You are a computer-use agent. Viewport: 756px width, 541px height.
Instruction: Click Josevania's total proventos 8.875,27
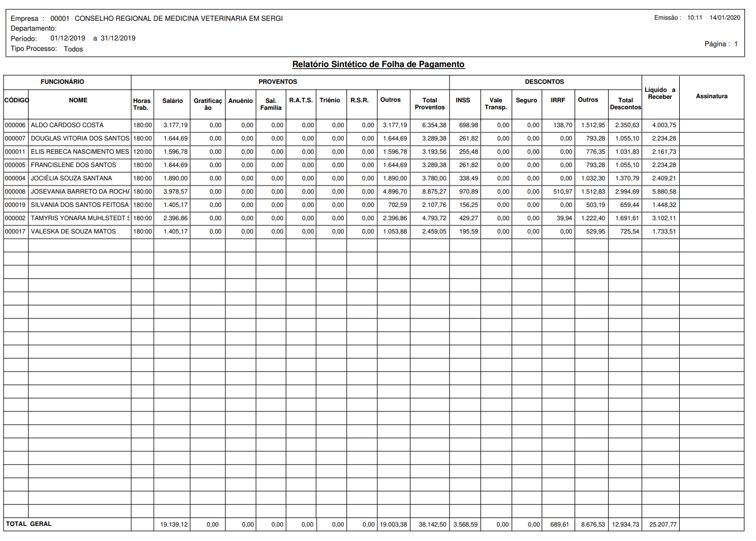click(434, 191)
